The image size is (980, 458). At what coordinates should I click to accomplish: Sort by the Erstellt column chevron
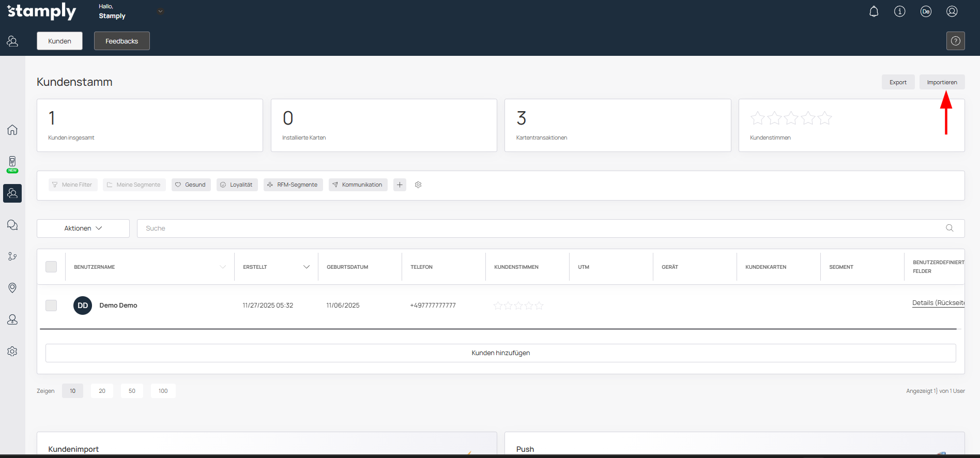pyautogui.click(x=306, y=267)
